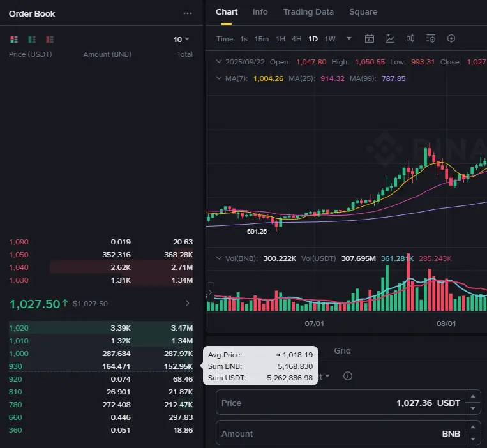Image resolution: width=487 pixels, height=448 pixels.
Task: Change candlestick chart style icon
Action: (x=410, y=39)
